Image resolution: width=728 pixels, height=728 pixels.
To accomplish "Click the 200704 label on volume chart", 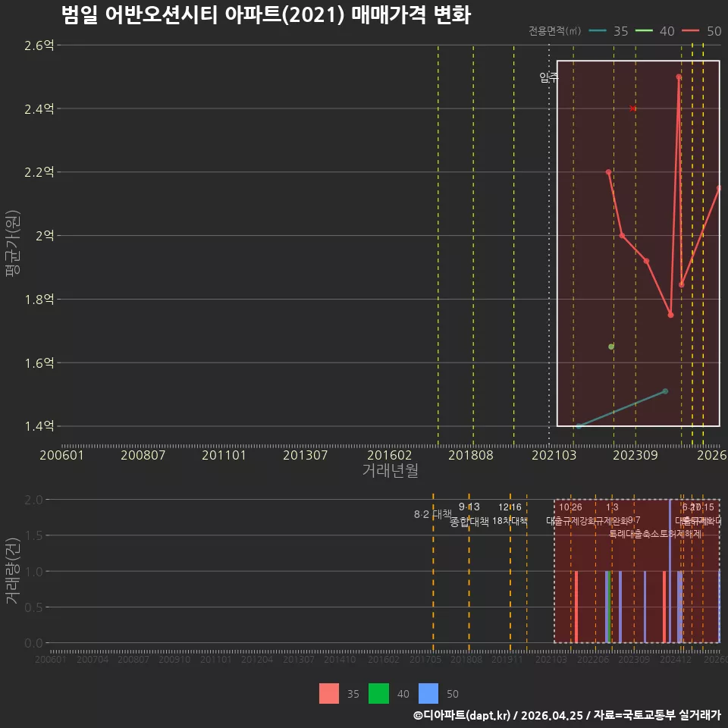I will [93, 659].
